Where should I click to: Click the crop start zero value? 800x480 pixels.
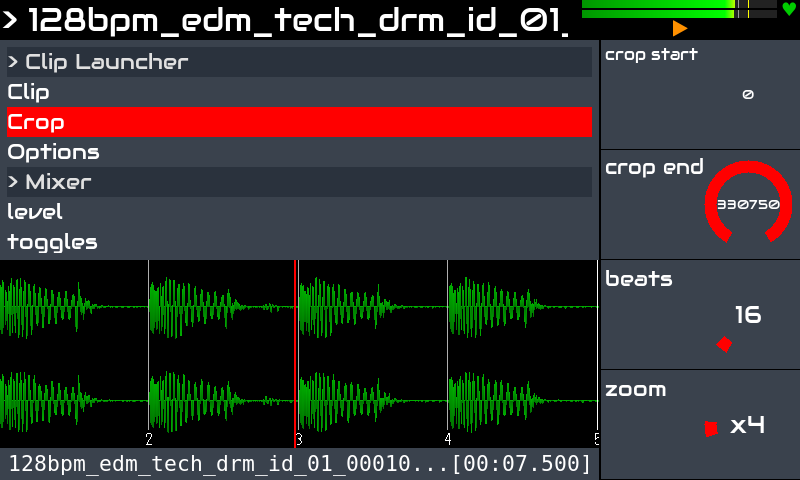click(748, 94)
